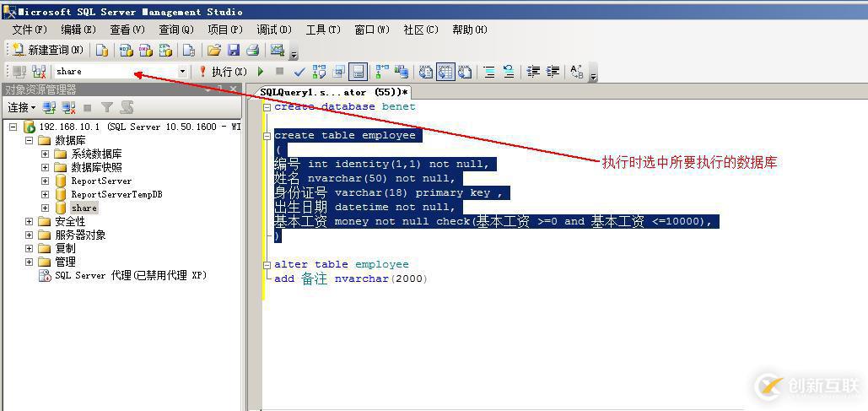
Task: Open the 帮助(H) menu
Action: (470, 30)
